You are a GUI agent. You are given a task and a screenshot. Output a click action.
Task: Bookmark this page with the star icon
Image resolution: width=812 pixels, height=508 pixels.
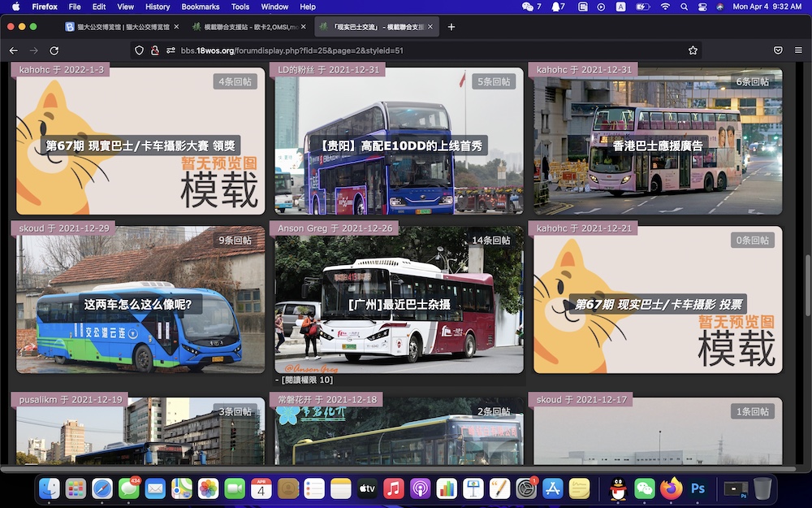click(693, 50)
